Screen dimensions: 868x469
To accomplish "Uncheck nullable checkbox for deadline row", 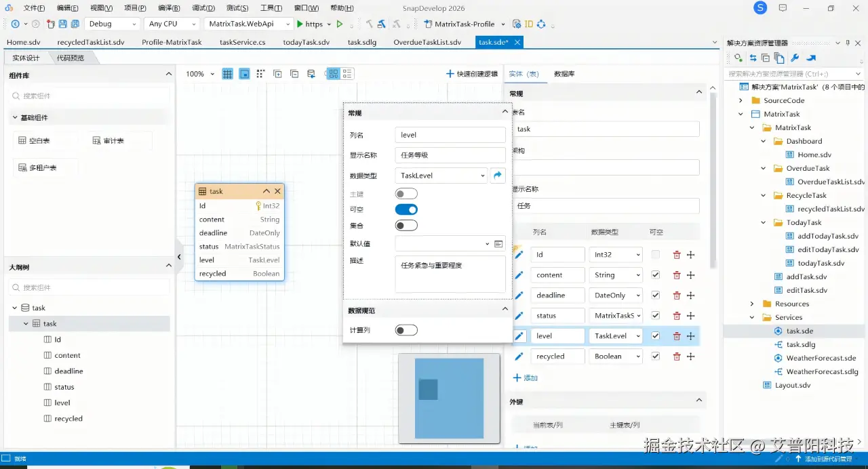I will pos(655,295).
